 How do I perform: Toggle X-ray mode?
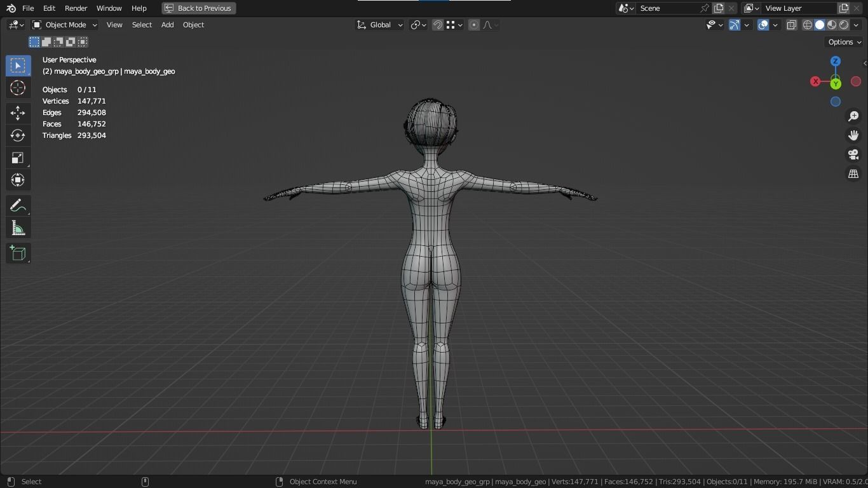(x=792, y=25)
